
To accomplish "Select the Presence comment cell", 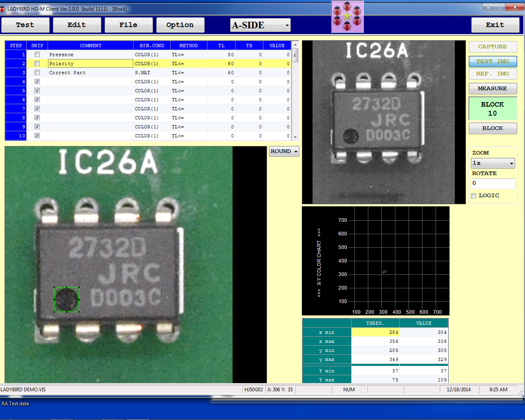I will 91,55.
